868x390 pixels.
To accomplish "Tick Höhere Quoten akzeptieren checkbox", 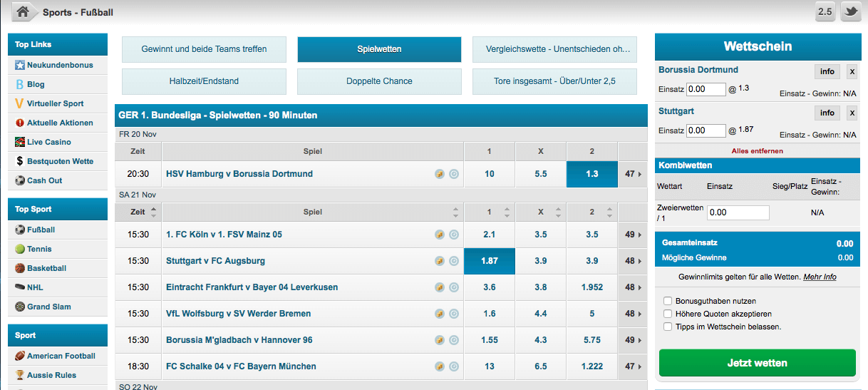I will 668,314.
